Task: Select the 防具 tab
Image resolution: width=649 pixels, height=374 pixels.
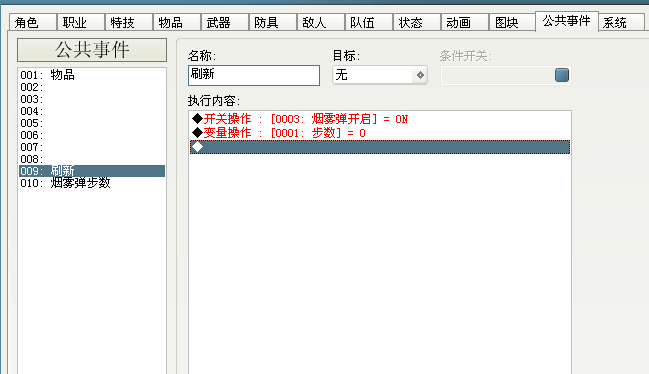Action: coord(273,22)
